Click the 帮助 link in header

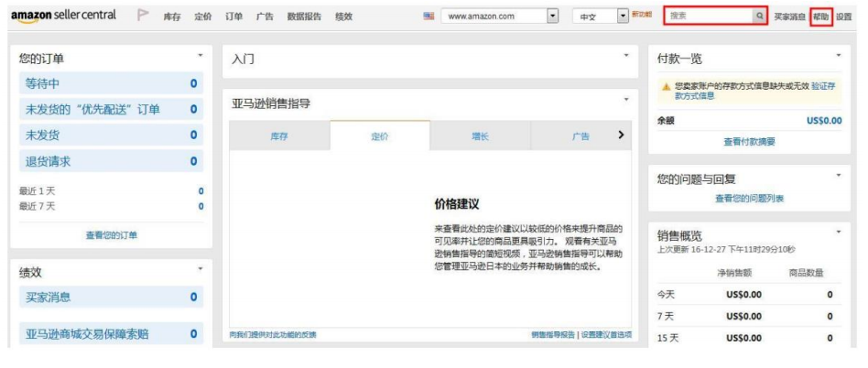820,16
